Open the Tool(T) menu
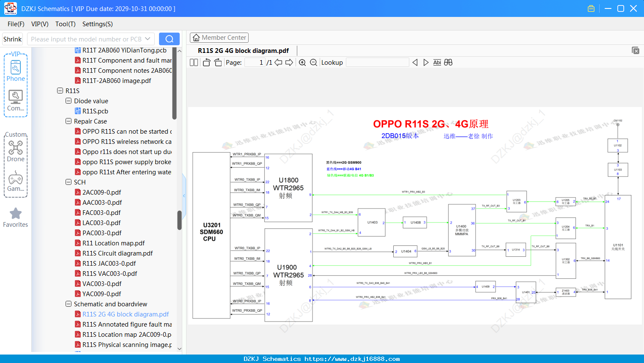Screen dimensions: 644x363 tap(65, 24)
